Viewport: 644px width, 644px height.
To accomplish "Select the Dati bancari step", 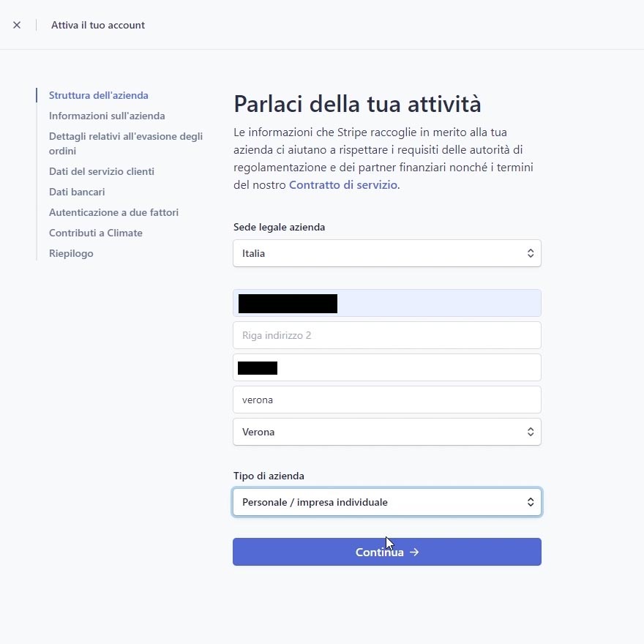I will click(77, 192).
